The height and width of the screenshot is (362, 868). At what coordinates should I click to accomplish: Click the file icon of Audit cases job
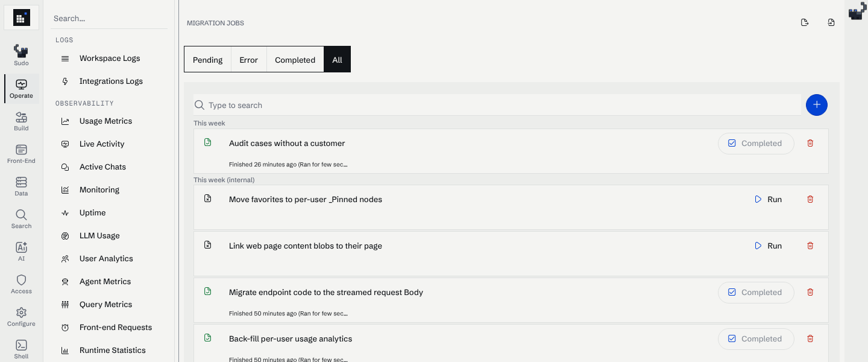(x=208, y=142)
